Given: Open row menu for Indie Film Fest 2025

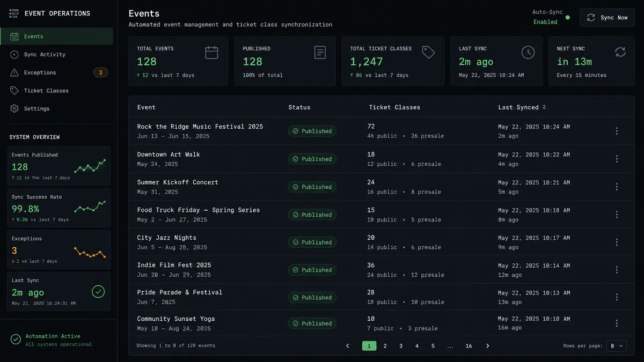Looking at the screenshot, I should pos(617,270).
